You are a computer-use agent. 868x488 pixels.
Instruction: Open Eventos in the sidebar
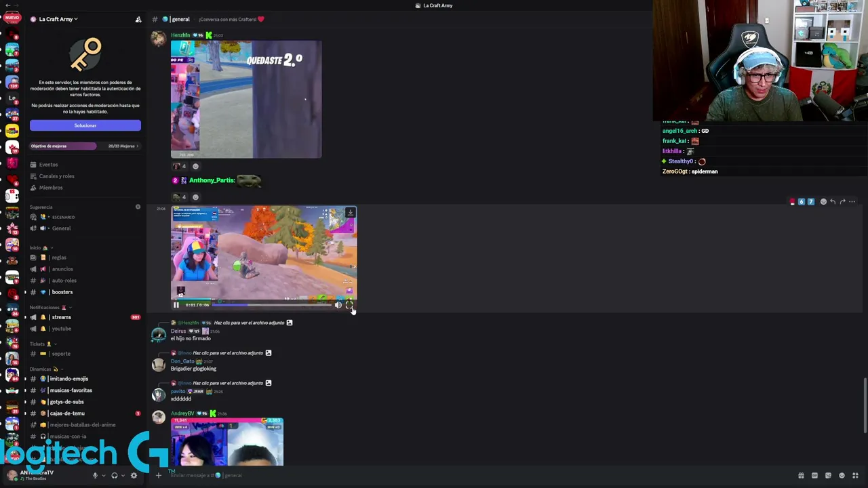[48, 165]
